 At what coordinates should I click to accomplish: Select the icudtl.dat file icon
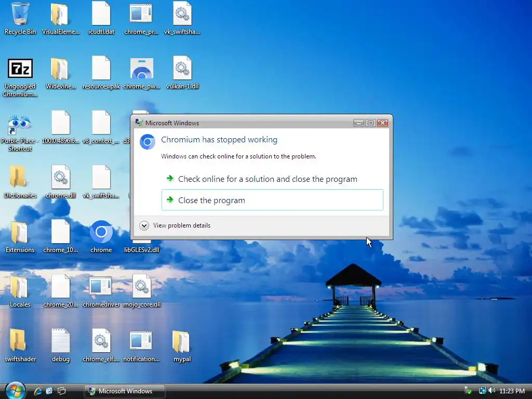coord(101,19)
